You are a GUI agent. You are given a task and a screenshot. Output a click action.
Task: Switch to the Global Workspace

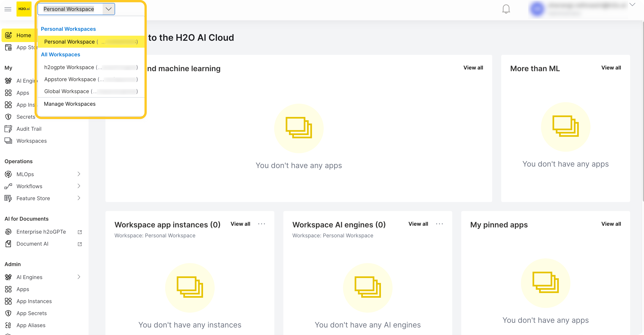click(x=91, y=91)
